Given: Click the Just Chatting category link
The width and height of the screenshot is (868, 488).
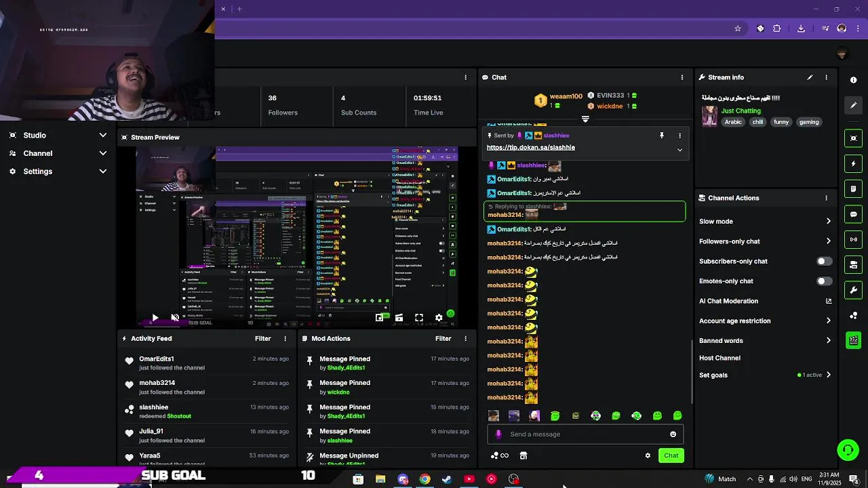Looking at the screenshot, I should [x=741, y=110].
